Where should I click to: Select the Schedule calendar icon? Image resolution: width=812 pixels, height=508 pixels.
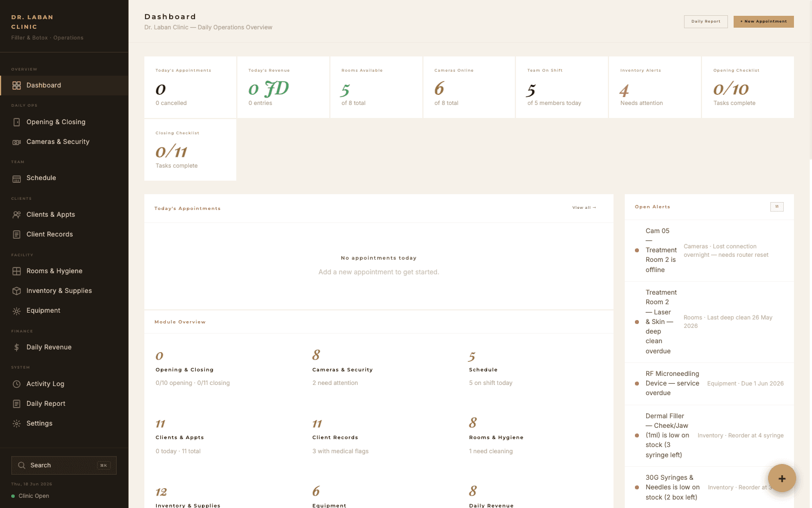[17, 178]
